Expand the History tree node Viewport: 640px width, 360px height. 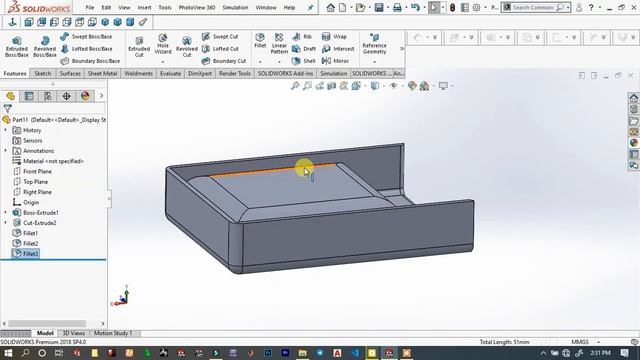(x=6, y=130)
